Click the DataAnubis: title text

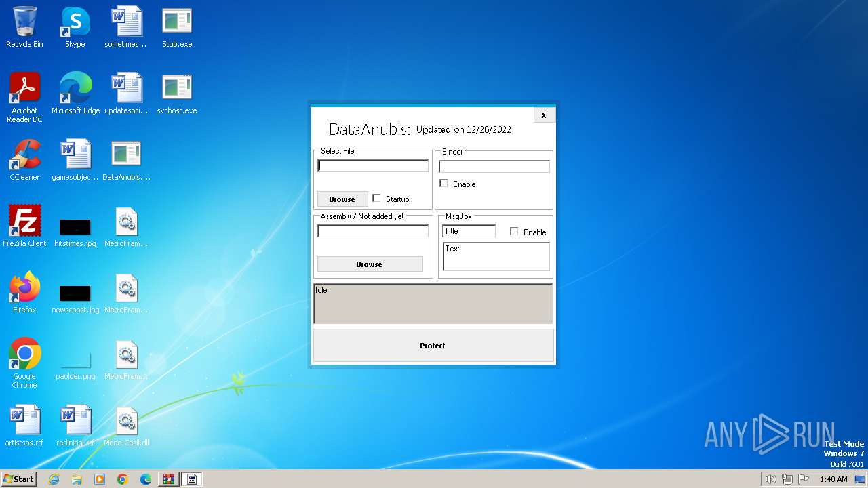(370, 129)
